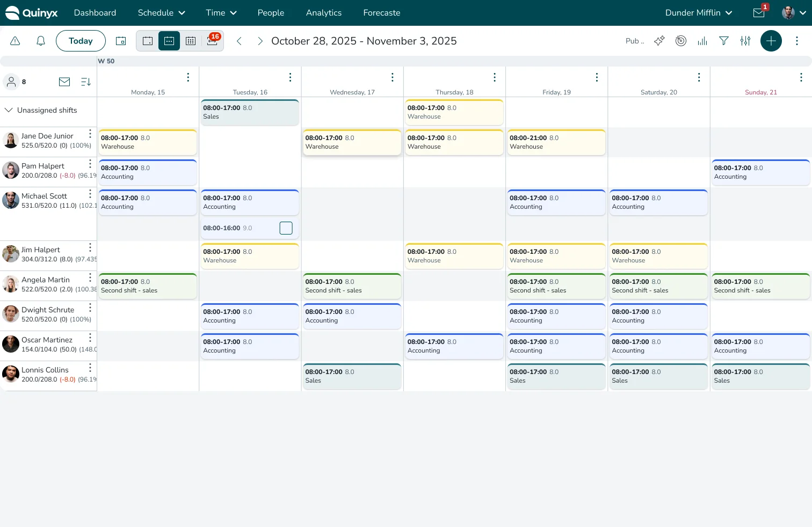
Task: Click the Today button
Action: [81, 41]
